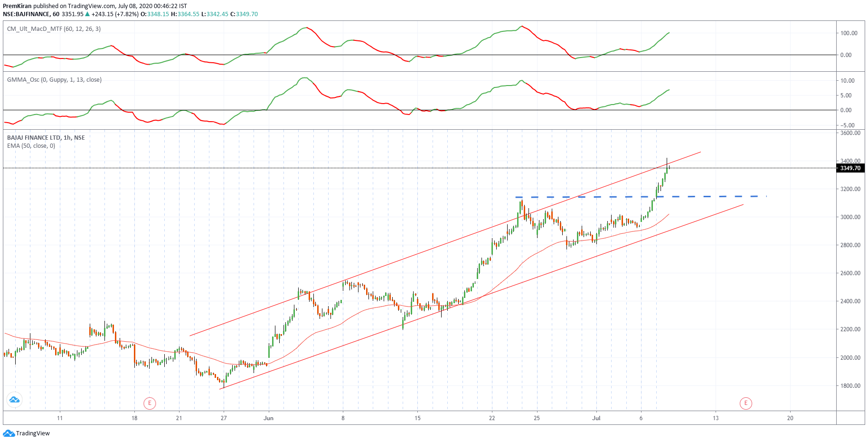The image size is (868, 442).
Task: Click the TradingView text at bottom left
Action: (x=33, y=433)
